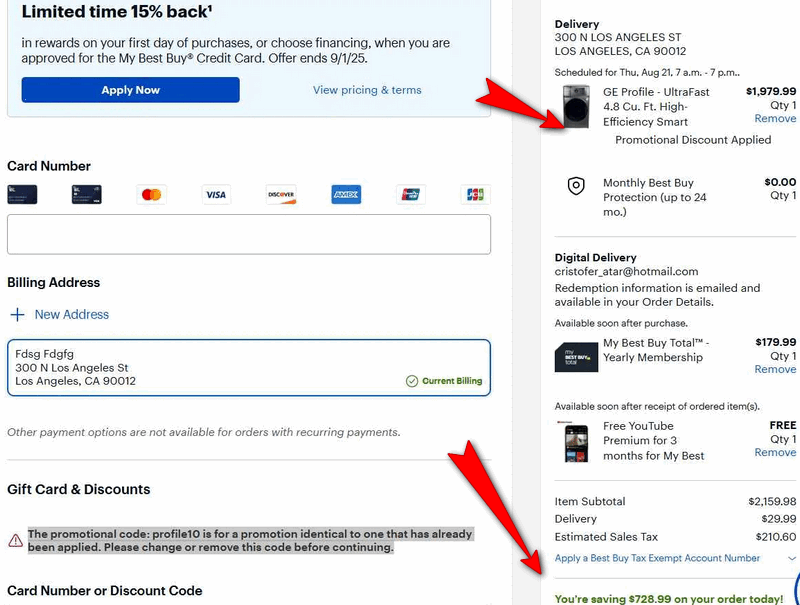Click the My Best Buy Visa card icon
The height and width of the screenshot is (605, 800).
point(87,194)
